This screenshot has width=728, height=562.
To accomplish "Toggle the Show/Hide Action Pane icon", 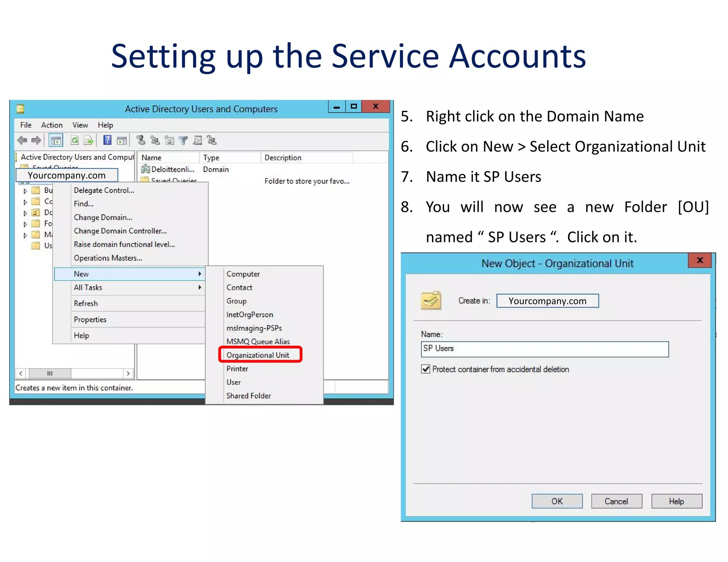I will coord(122,141).
